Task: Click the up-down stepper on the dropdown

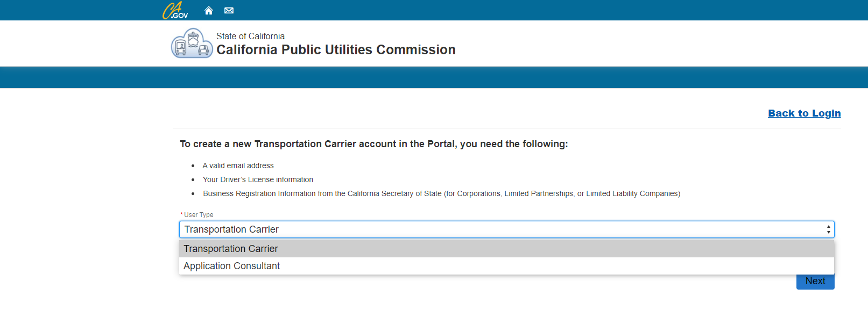Action: pyautogui.click(x=828, y=229)
